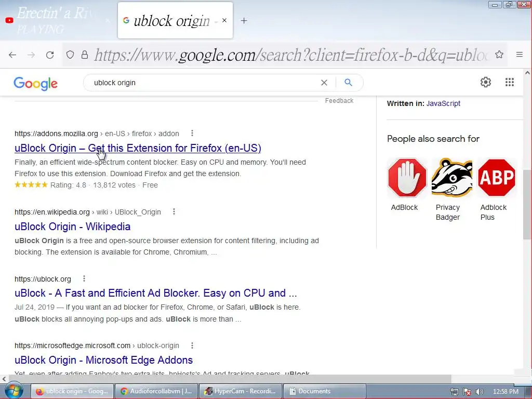Image resolution: width=532 pixels, height=399 pixels.
Task: Select the AdBlock stop-hand thumbnail
Action: [x=407, y=178]
